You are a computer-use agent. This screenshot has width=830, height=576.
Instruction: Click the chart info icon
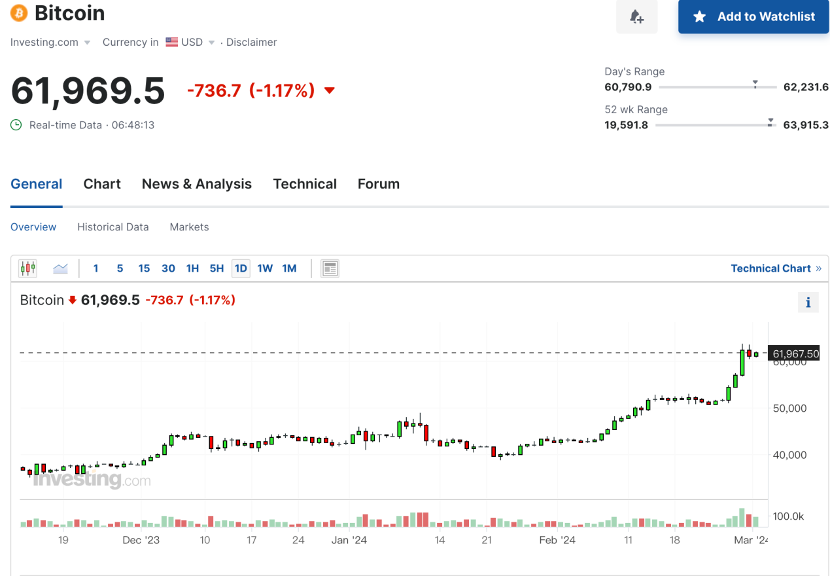[x=808, y=302]
